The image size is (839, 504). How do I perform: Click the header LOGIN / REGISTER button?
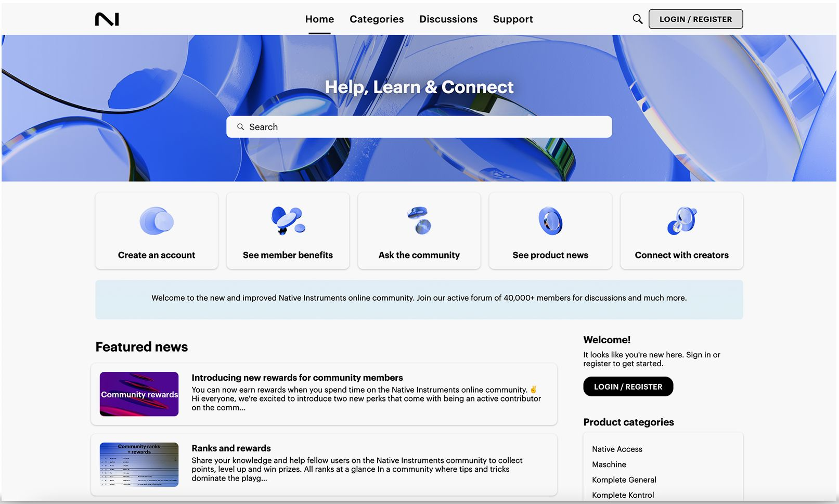[x=695, y=19]
